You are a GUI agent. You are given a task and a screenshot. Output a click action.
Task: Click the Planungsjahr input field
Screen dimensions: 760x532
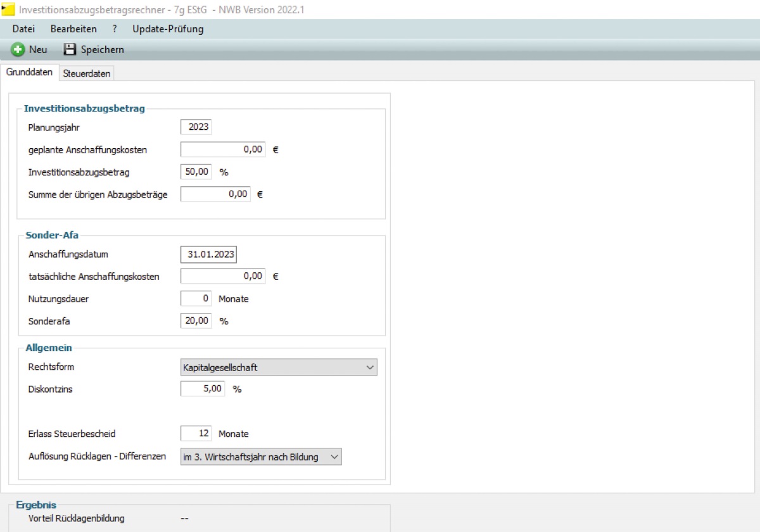(x=196, y=127)
